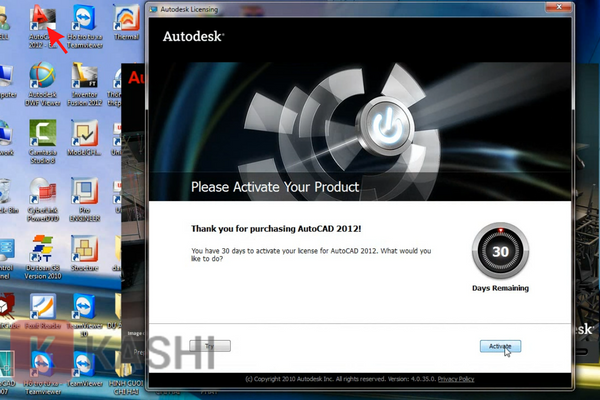
Task: Select the Ho tro tu xa Teamviewer icon at top
Action: click(84, 20)
